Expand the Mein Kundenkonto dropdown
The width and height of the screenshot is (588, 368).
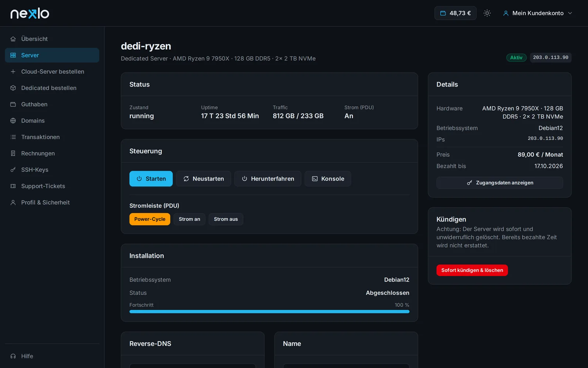pos(537,13)
